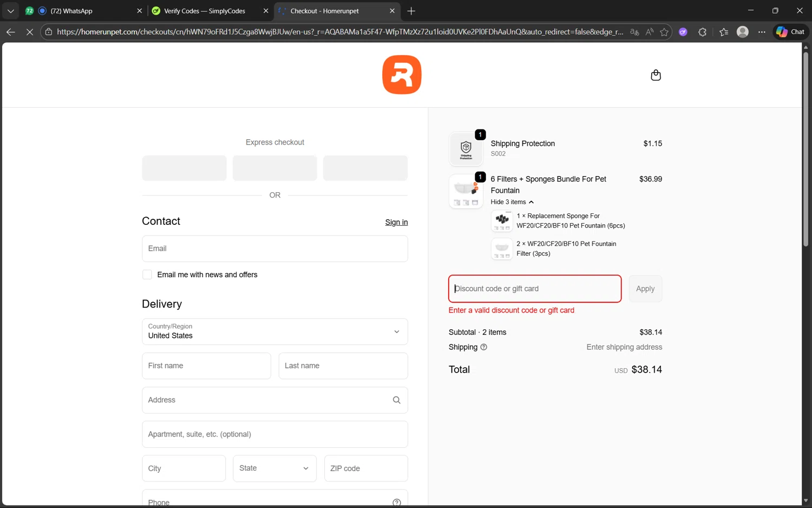Click the address search magnifier icon
Screen dimensions: 812x508
(396, 400)
